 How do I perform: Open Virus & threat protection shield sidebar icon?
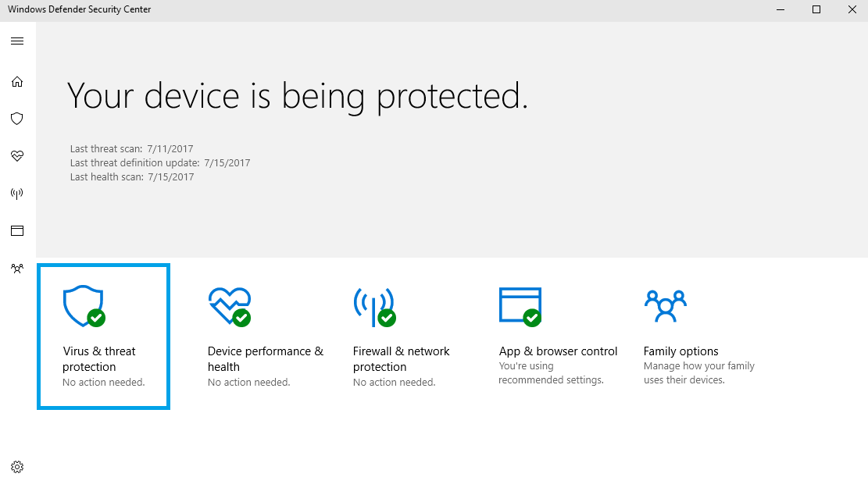coord(17,119)
